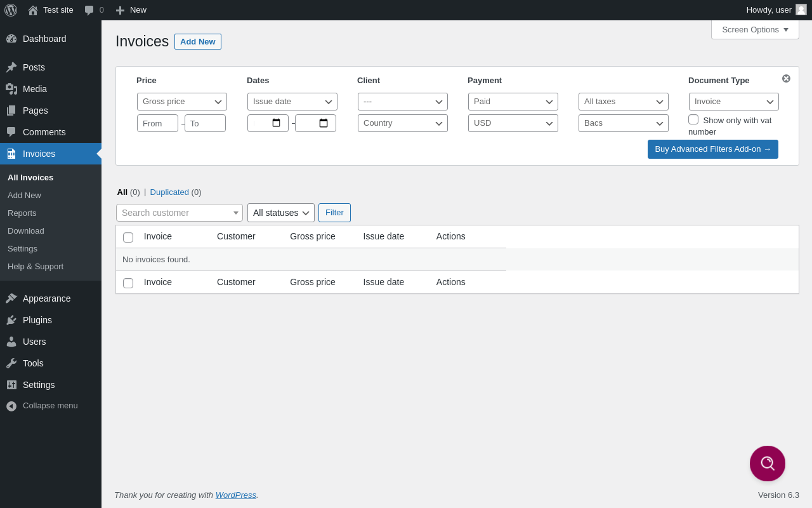This screenshot has height=508, width=812.
Task: Click the Collapse menu arrow icon
Action: [x=11, y=406]
